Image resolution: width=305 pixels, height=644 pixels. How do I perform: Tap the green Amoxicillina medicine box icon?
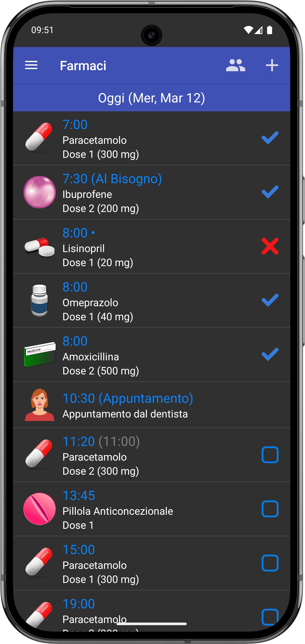[39, 354]
